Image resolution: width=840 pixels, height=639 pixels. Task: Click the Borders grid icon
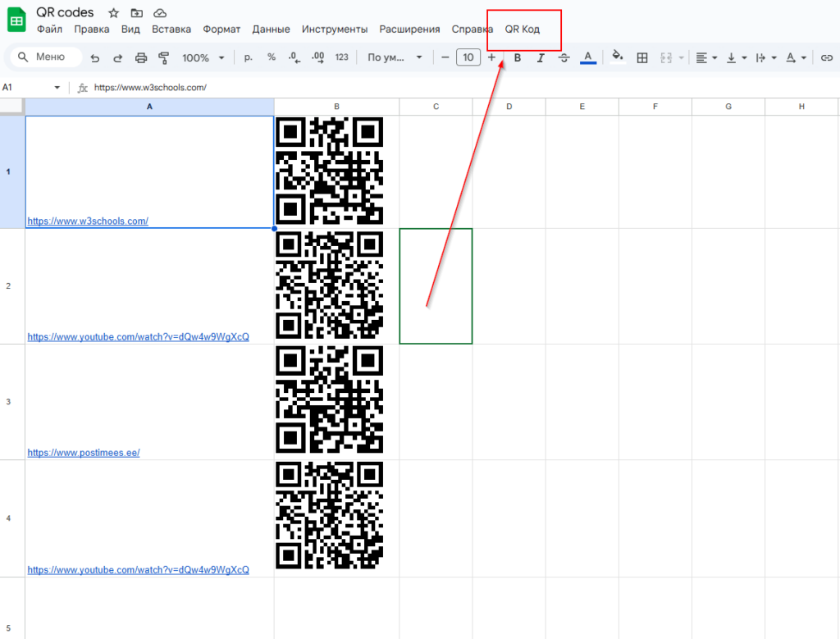642,57
